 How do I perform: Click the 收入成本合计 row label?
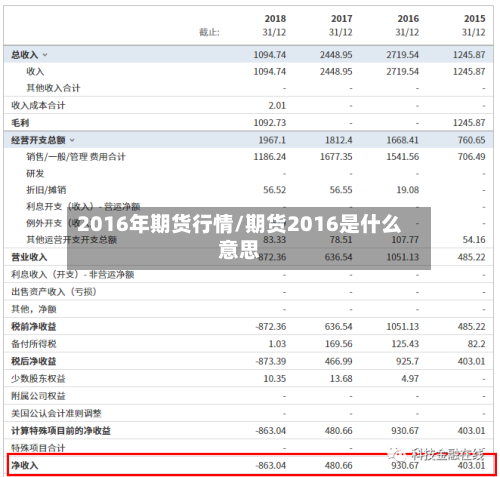38,106
